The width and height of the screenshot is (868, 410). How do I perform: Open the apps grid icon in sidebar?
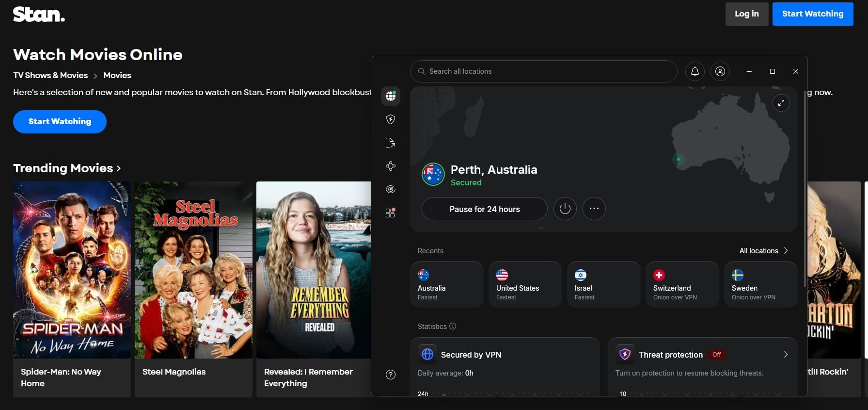tap(390, 213)
